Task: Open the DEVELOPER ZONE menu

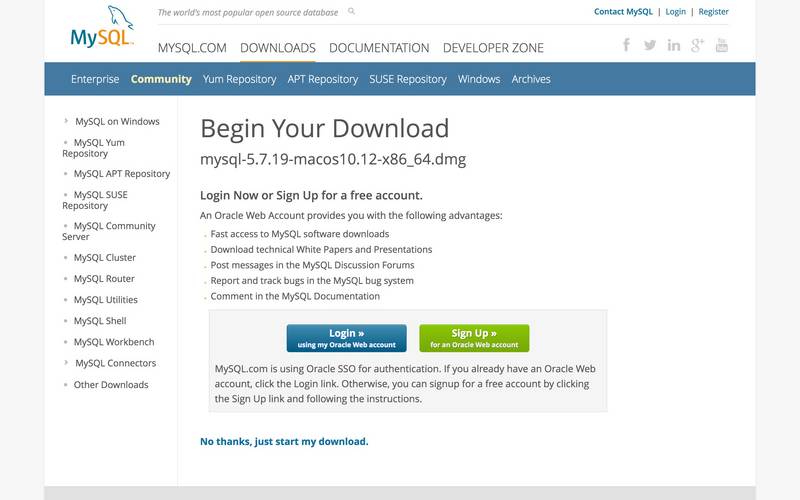Action: (493, 48)
